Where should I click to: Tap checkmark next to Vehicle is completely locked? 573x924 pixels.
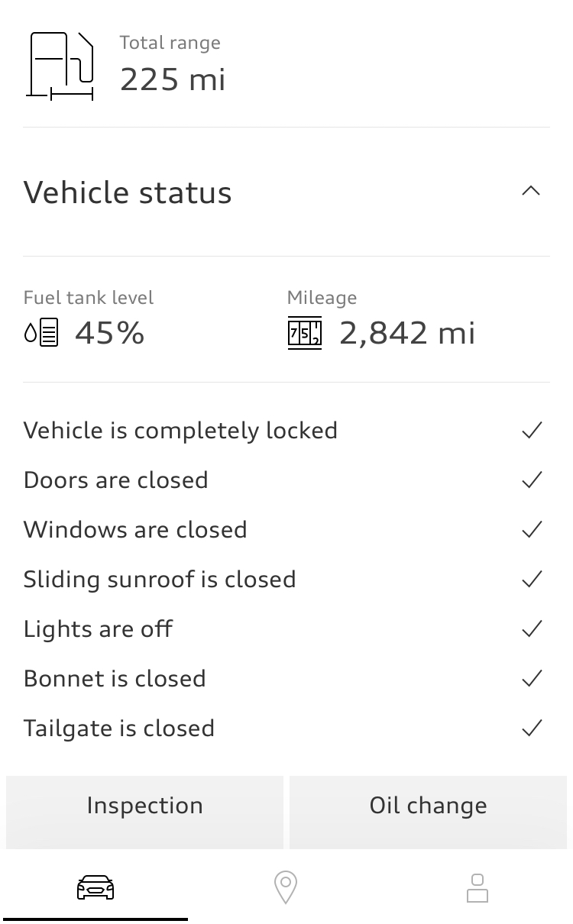click(x=532, y=431)
